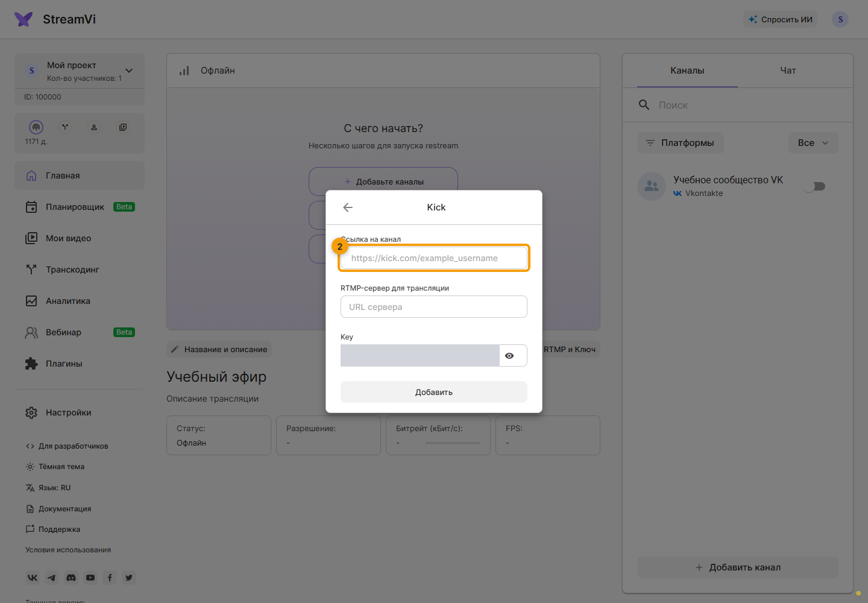Click the Аналитика chart icon
Screen dimensions: 868x603
(x=31, y=301)
